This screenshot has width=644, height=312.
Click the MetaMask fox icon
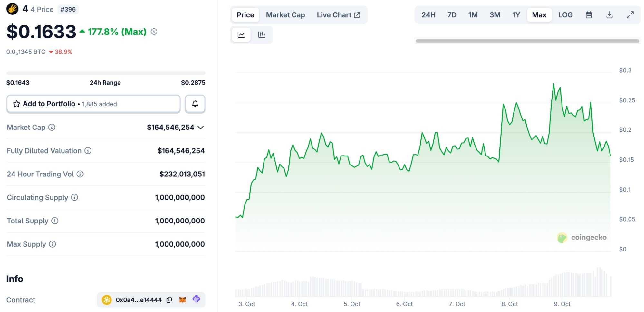click(182, 300)
